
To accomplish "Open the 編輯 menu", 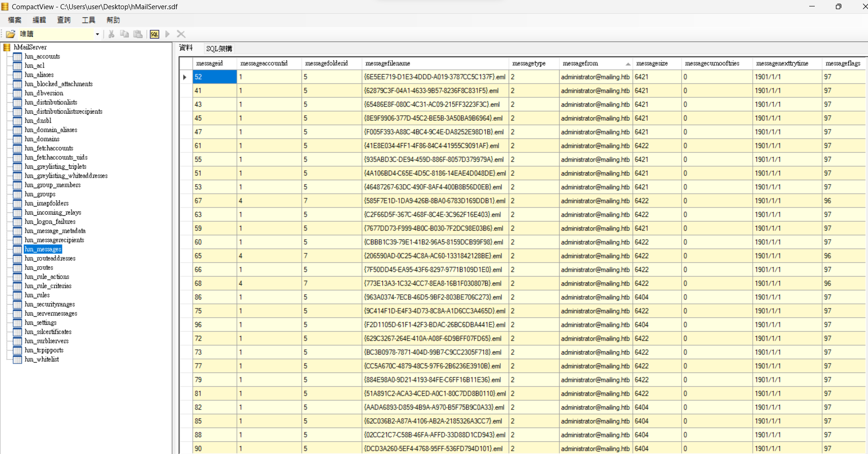I will [x=39, y=20].
